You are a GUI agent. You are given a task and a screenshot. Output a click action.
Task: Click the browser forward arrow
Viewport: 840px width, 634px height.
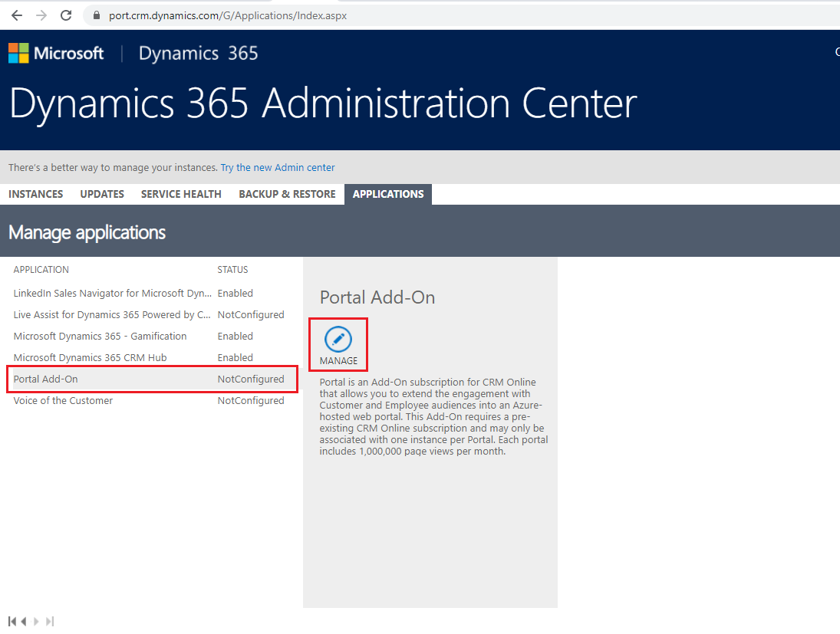tap(41, 15)
